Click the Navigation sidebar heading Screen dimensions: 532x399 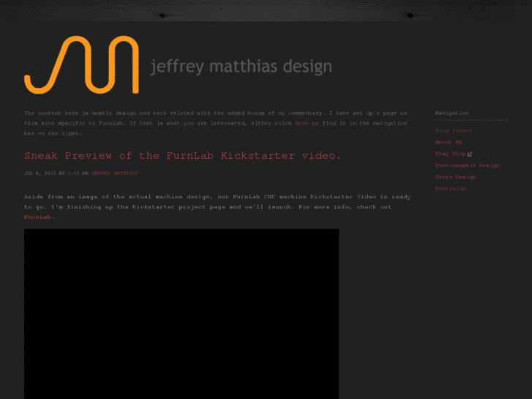click(452, 113)
